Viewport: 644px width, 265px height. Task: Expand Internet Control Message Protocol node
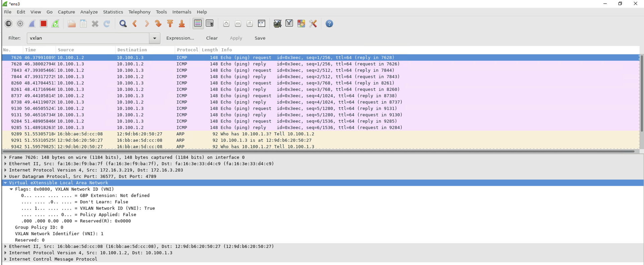click(5, 259)
